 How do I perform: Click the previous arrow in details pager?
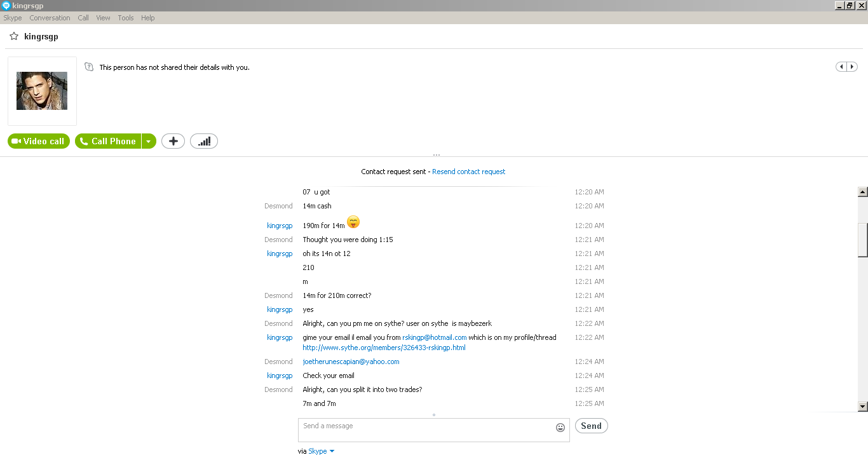point(841,67)
